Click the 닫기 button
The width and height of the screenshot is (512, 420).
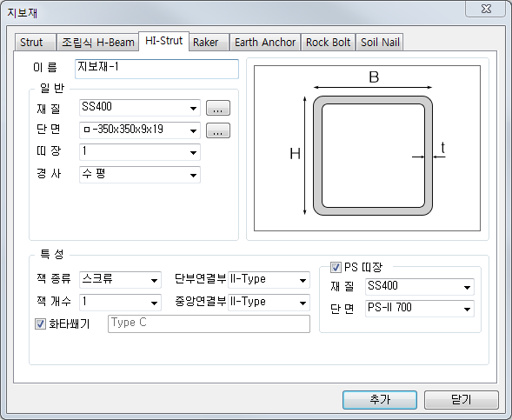(x=462, y=400)
